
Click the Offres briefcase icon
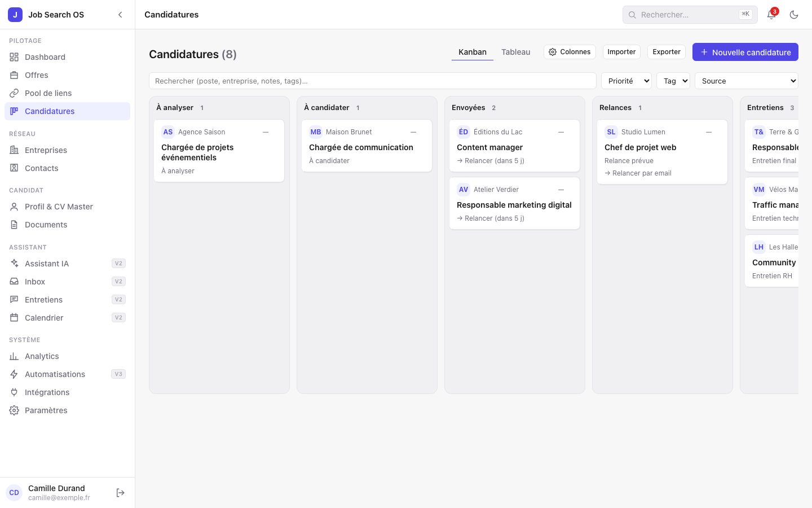pyautogui.click(x=14, y=75)
